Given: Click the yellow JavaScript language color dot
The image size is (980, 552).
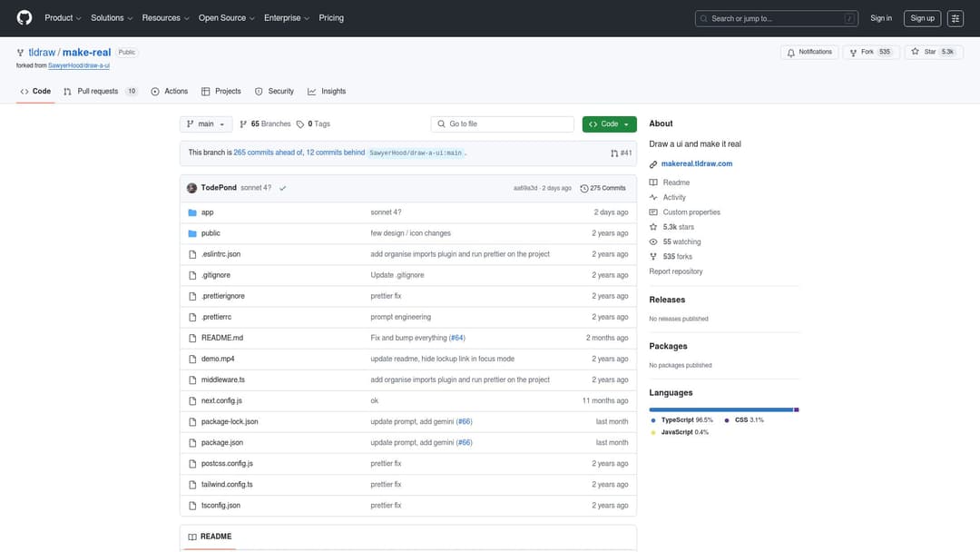Looking at the screenshot, I should (x=653, y=432).
